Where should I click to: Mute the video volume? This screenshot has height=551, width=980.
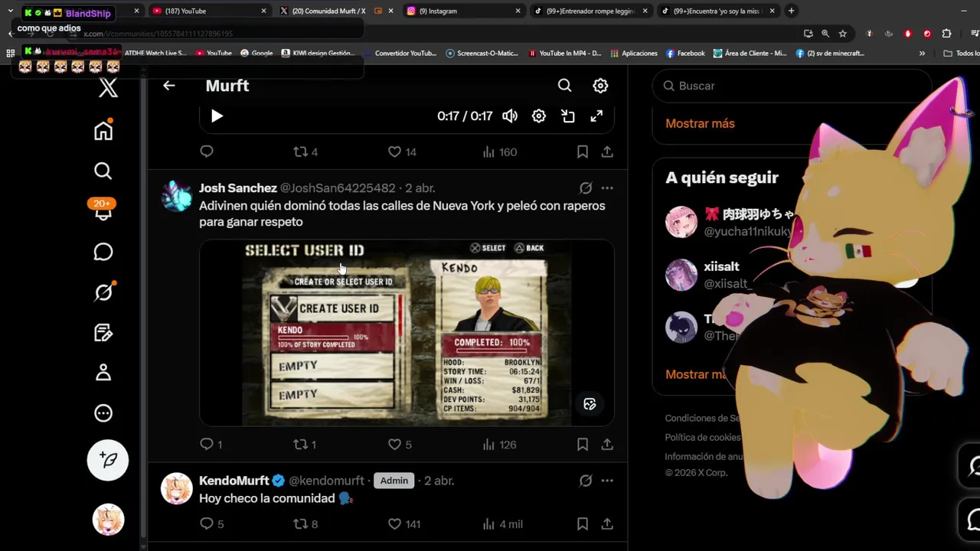tap(510, 116)
